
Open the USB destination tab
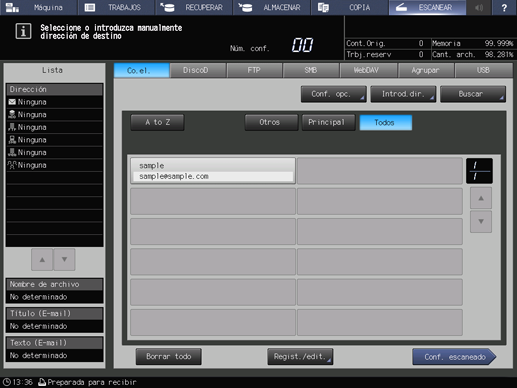pos(484,71)
